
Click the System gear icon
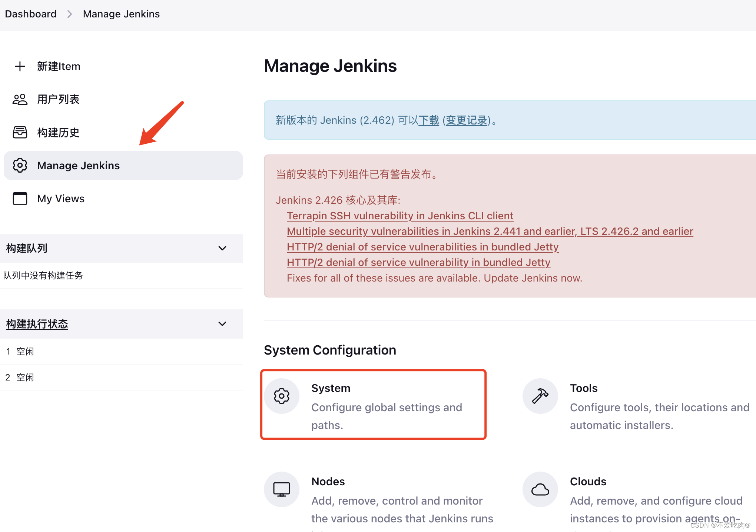coord(282,396)
